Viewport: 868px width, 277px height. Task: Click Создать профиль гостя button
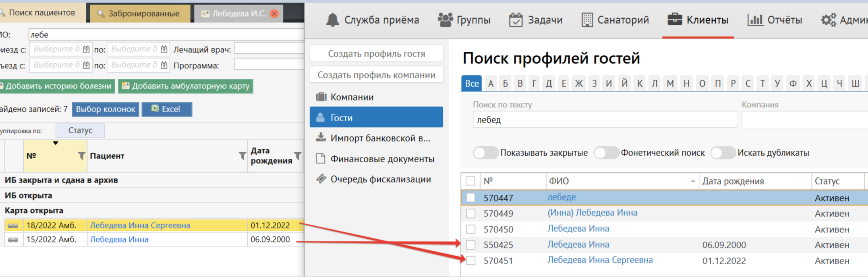(x=376, y=54)
